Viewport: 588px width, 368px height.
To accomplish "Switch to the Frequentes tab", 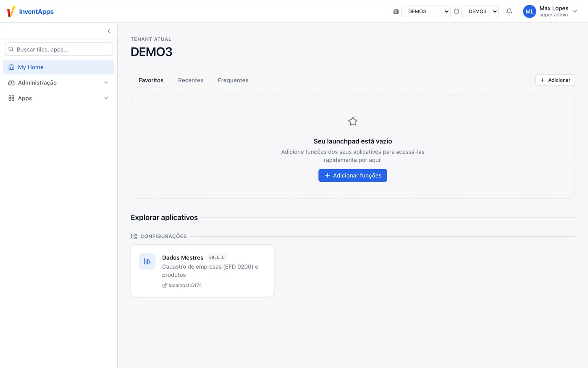I will [233, 80].
